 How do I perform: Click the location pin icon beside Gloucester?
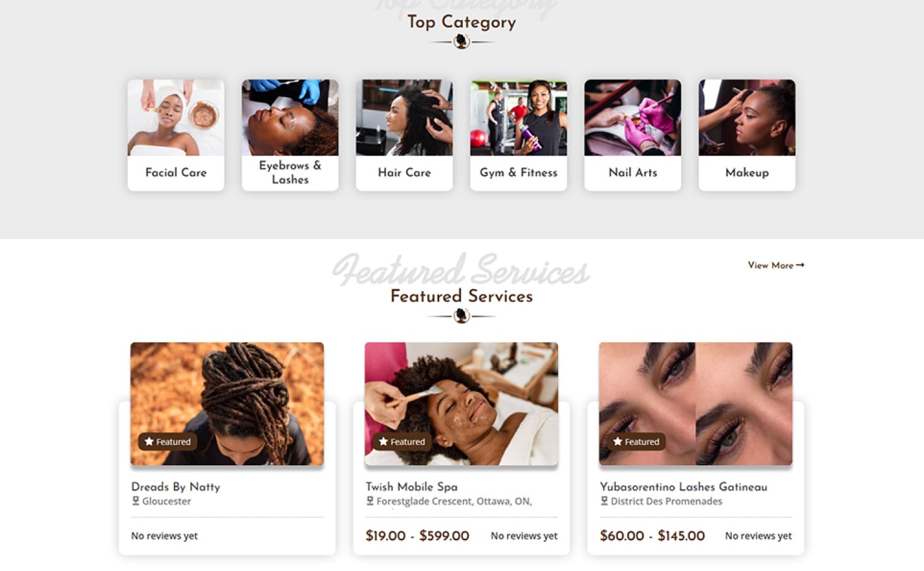tap(135, 501)
